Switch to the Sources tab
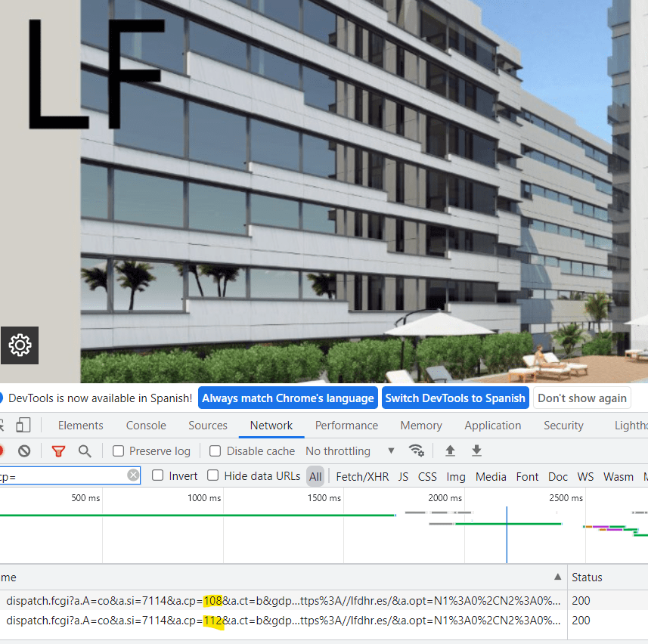 tap(208, 425)
